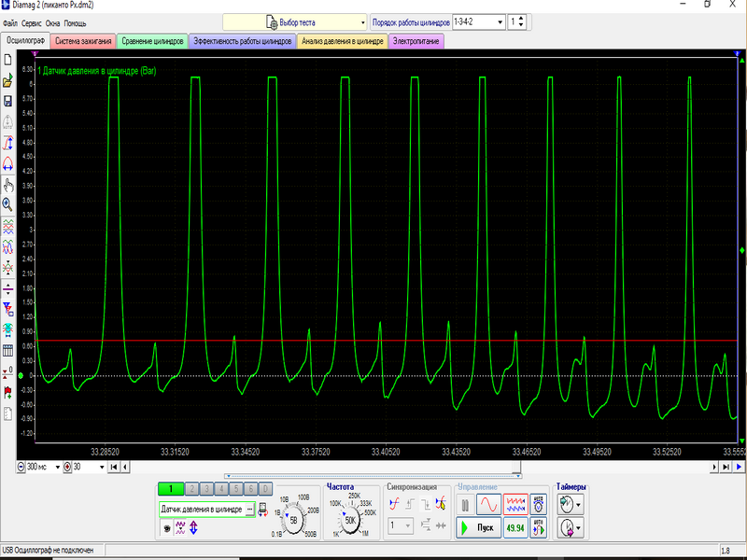This screenshot has width=747, height=560.
Task: Toggle channel D button
Action: point(265,488)
